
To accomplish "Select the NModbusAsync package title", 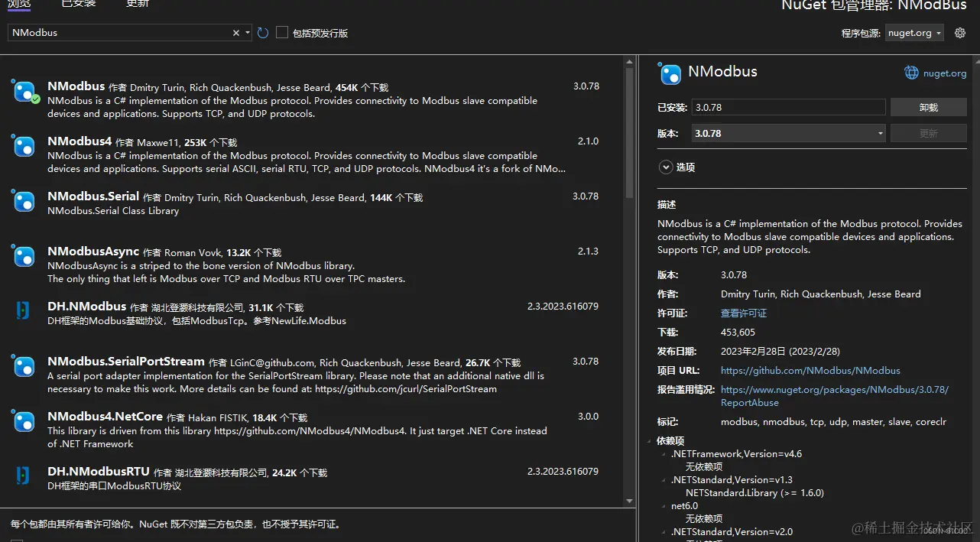I will click(93, 252).
